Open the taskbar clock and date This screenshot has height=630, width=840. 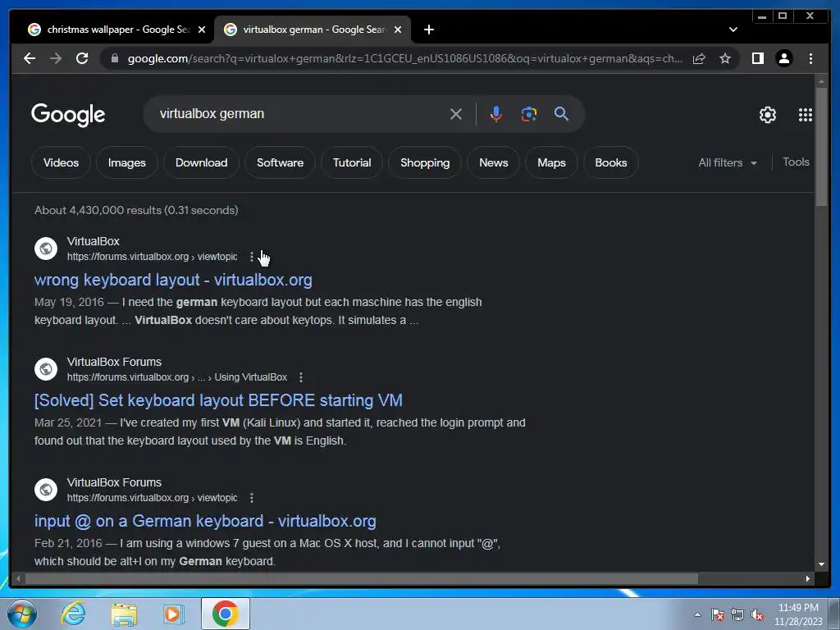tap(798, 614)
